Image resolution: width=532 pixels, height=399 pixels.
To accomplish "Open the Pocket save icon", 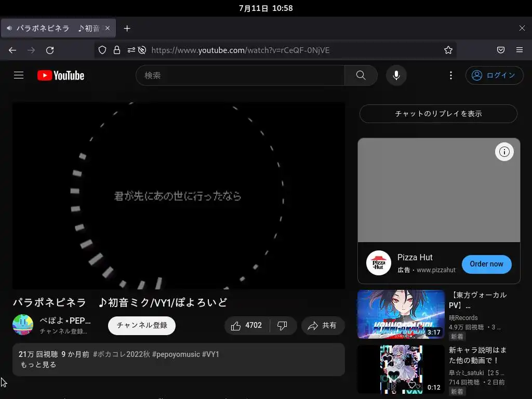I will click(501, 50).
